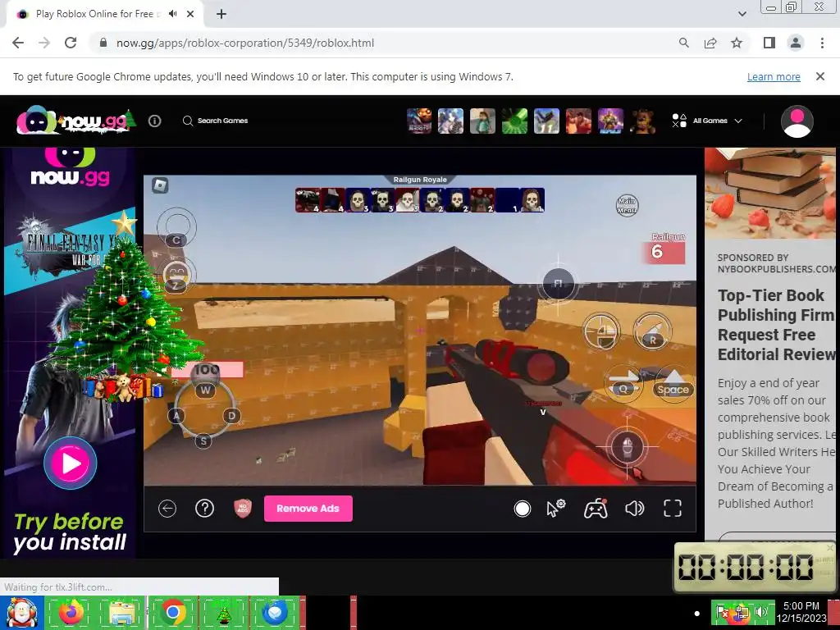The image size is (840, 630).
Task: Open the Chrome three-dot menu
Action: coord(822,43)
